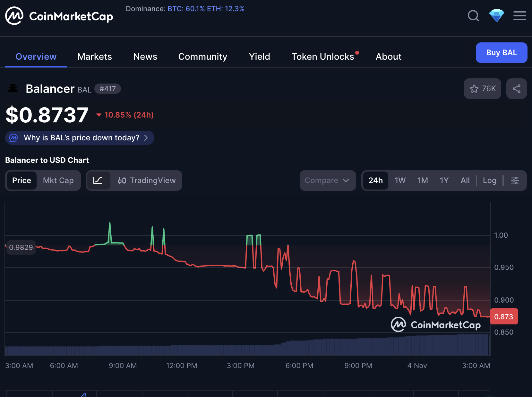This screenshot has width=532, height=397.
Task: Open the hamburger menu
Action: 519,15
